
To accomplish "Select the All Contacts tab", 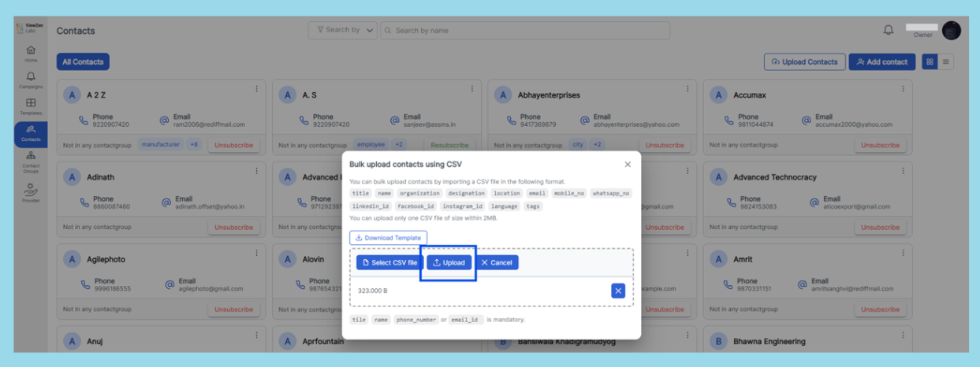I will click(x=83, y=61).
